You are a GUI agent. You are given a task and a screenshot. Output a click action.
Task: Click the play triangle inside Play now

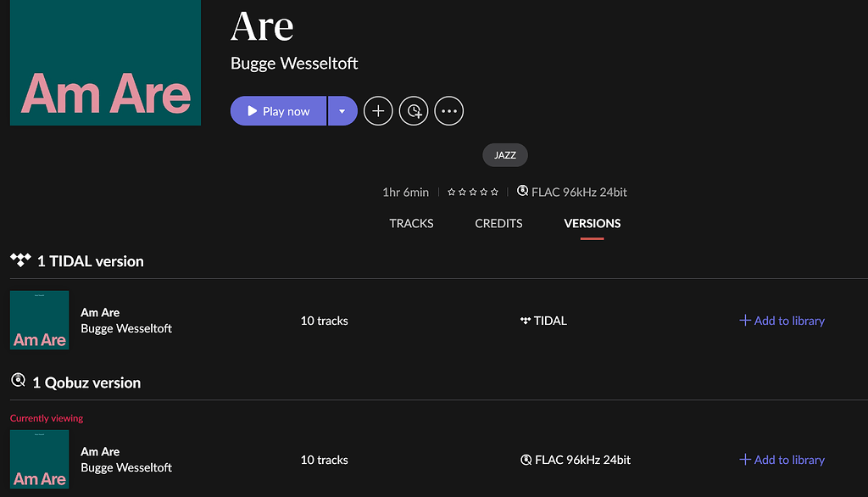251,110
